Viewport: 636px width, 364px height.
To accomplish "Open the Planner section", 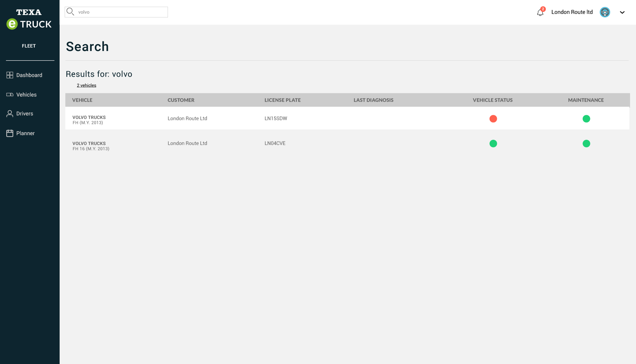I will tap(26, 133).
